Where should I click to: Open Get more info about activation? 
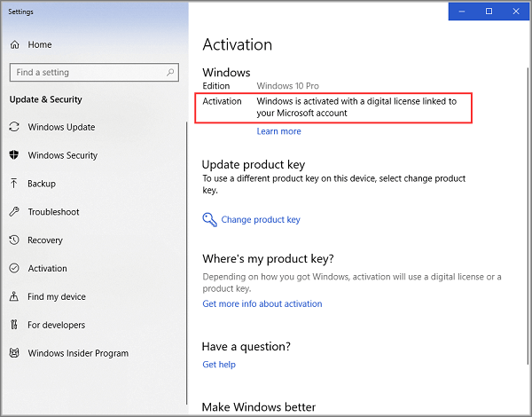tap(262, 303)
